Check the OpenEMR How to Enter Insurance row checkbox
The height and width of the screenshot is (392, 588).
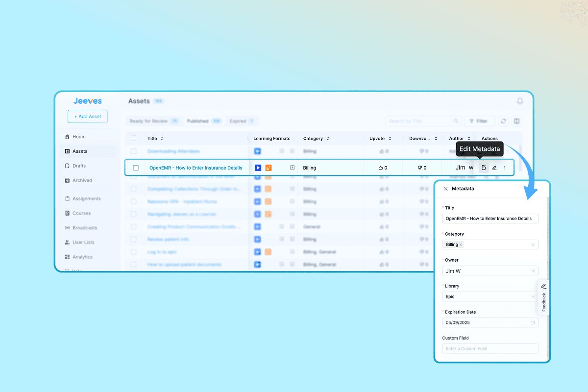coord(136,168)
